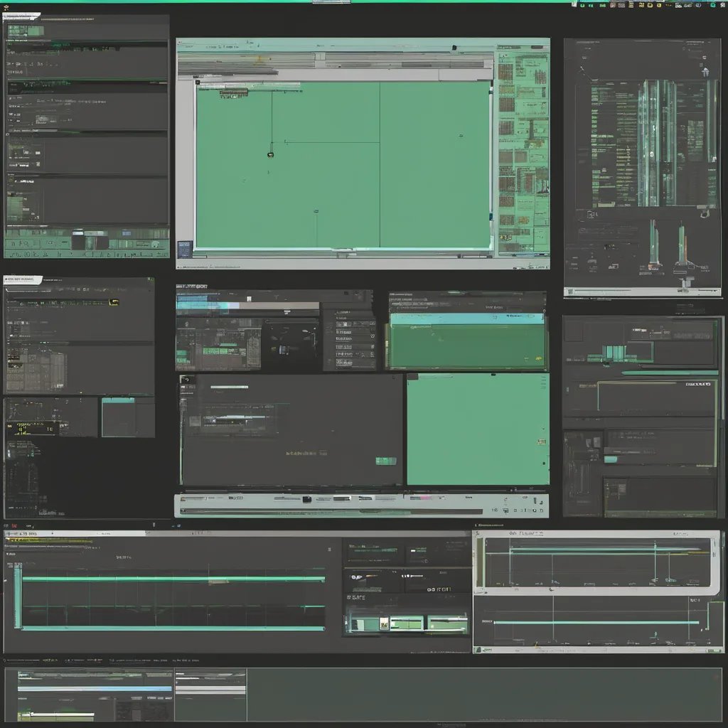Collapse the vertical teal bar left of the timeline
Image resolution: width=728 pixels, height=728 pixels.
click(17, 596)
